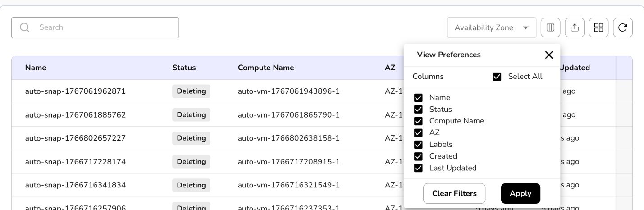The height and width of the screenshot is (210, 644).
Task: Select the auto-snap-1767061962871 row name
Action: (x=75, y=91)
